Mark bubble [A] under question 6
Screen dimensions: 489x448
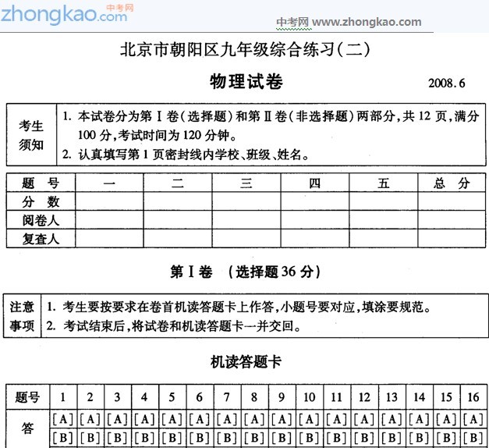[200, 419]
